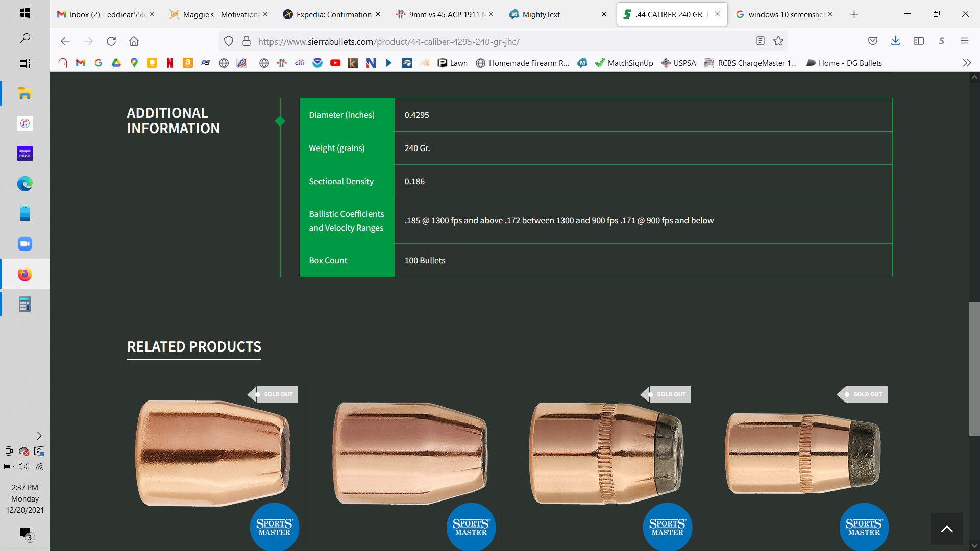980x551 pixels.
Task: Open the first sold-out bullet product image
Action: [213, 453]
